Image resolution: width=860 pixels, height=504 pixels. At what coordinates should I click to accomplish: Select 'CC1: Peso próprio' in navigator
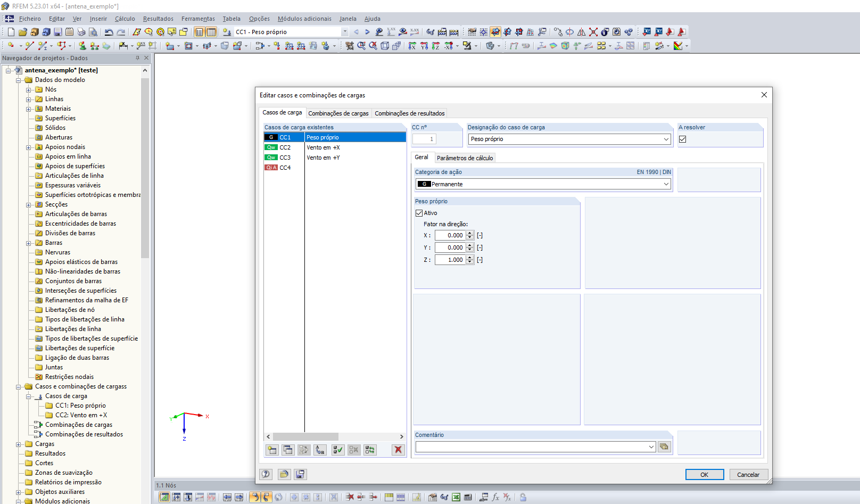(x=80, y=406)
